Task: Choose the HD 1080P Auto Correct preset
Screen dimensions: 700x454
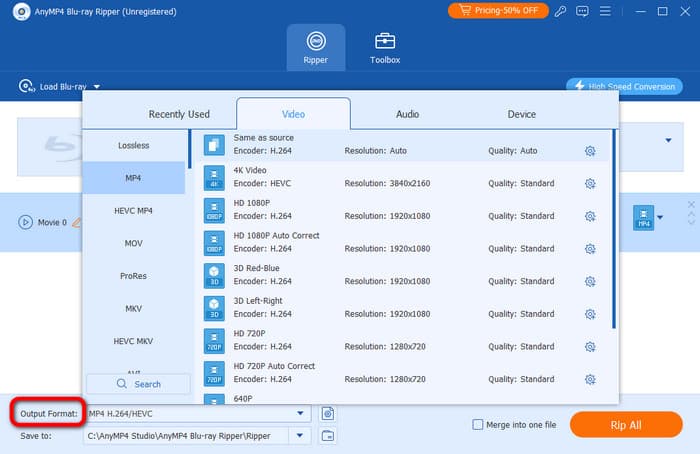Action: [276, 236]
